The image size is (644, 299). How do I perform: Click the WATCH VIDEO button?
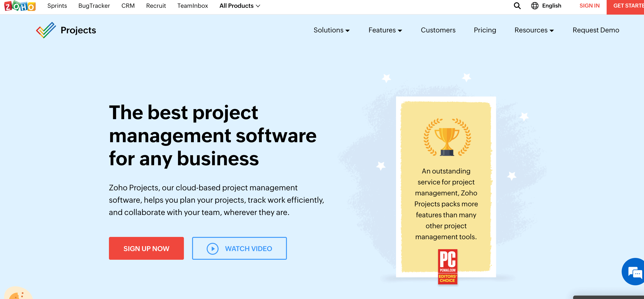click(239, 248)
